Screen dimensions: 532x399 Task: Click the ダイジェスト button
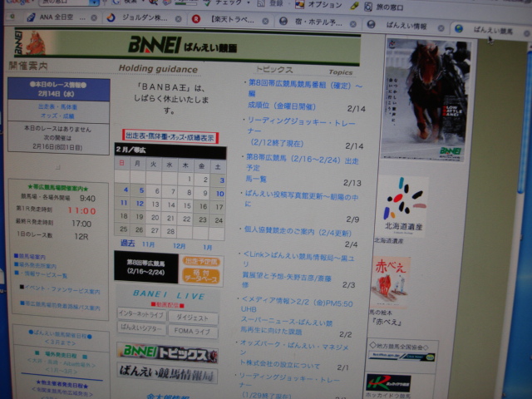coord(193,316)
